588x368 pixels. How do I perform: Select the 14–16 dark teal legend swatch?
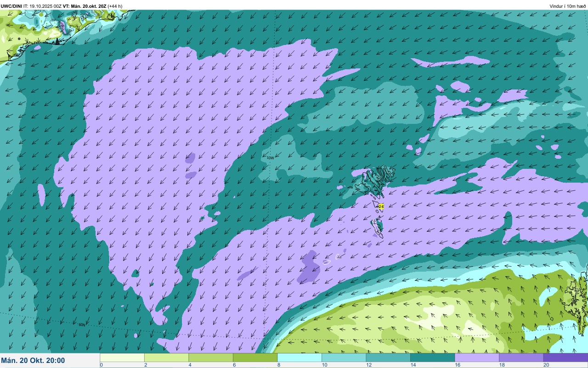click(432, 357)
